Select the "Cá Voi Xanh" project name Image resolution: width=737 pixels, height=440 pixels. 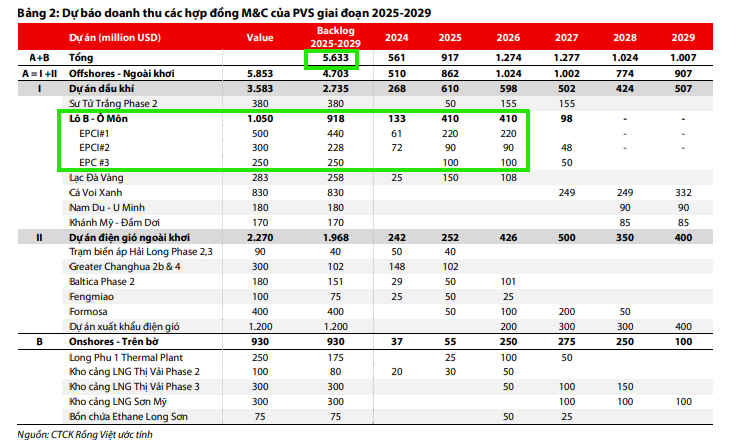point(95,192)
